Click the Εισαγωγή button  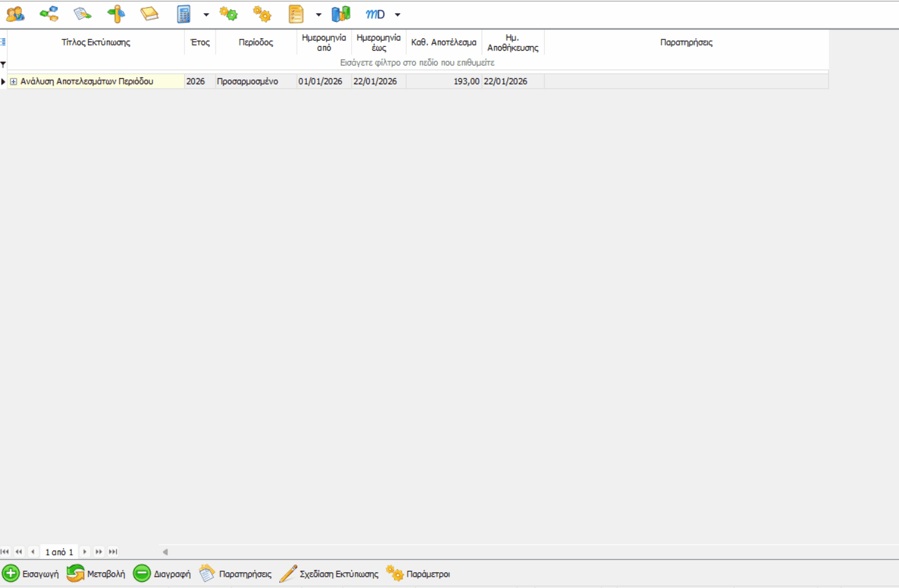[x=31, y=574]
